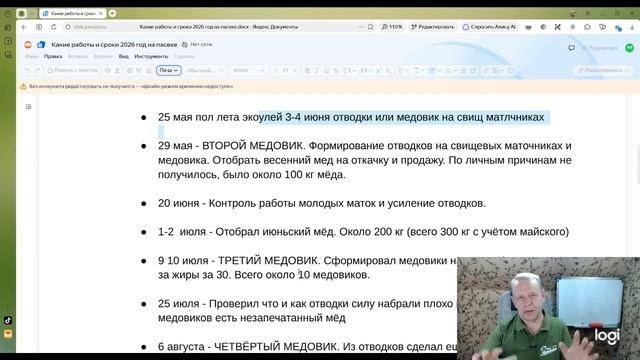The height and width of the screenshot is (360, 640).
Task: Toggle bold formatting
Action: [x=307, y=71]
